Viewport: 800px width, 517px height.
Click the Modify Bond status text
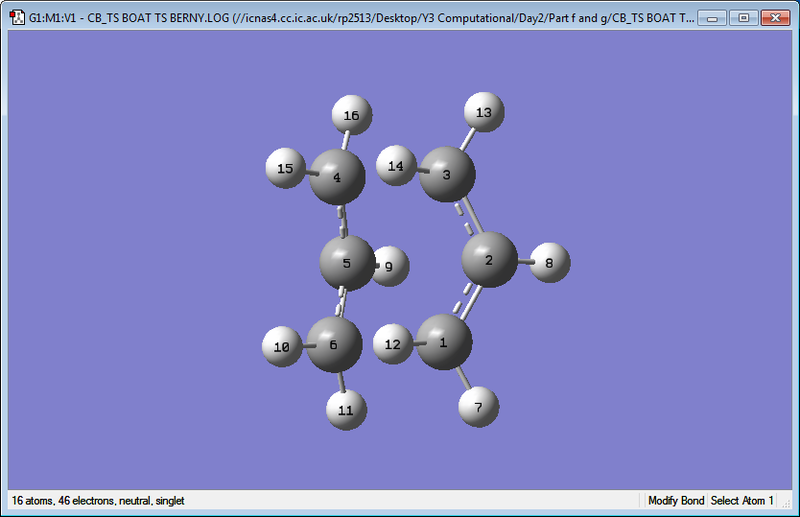pos(676,501)
